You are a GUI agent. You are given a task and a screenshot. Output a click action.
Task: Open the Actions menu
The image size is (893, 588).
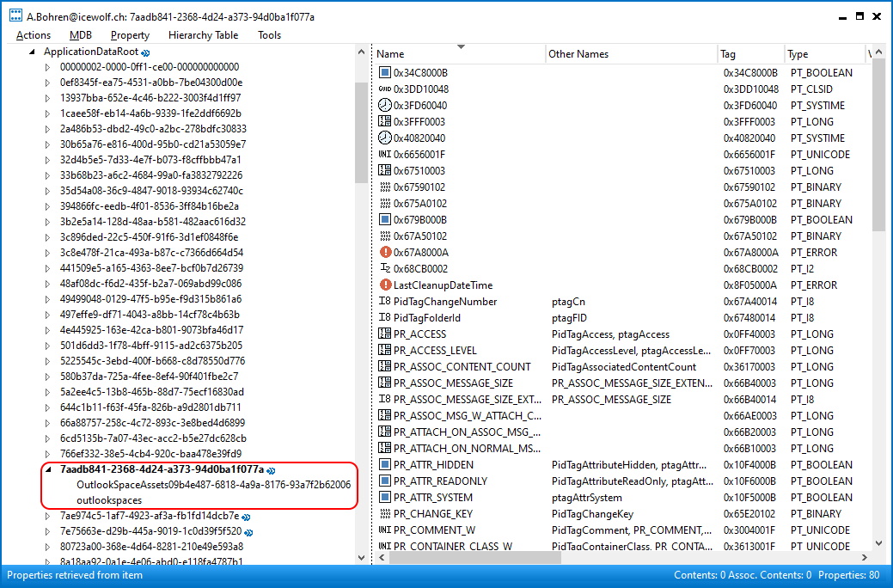(33, 34)
